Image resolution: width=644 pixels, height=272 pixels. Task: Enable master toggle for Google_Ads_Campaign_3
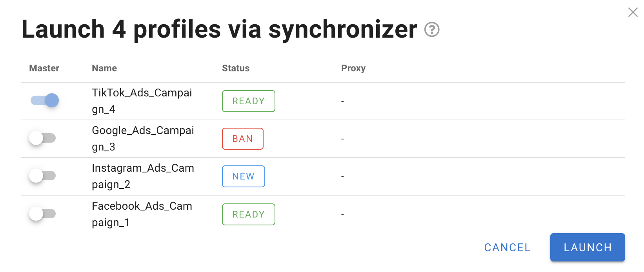tap(43, 138)
